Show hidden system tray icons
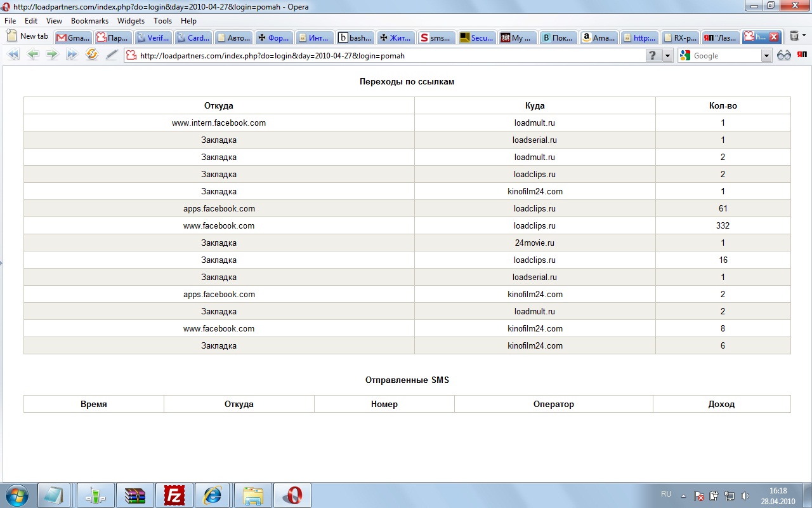The height and width of the screenshot is (508, 812). pos(684,496)
